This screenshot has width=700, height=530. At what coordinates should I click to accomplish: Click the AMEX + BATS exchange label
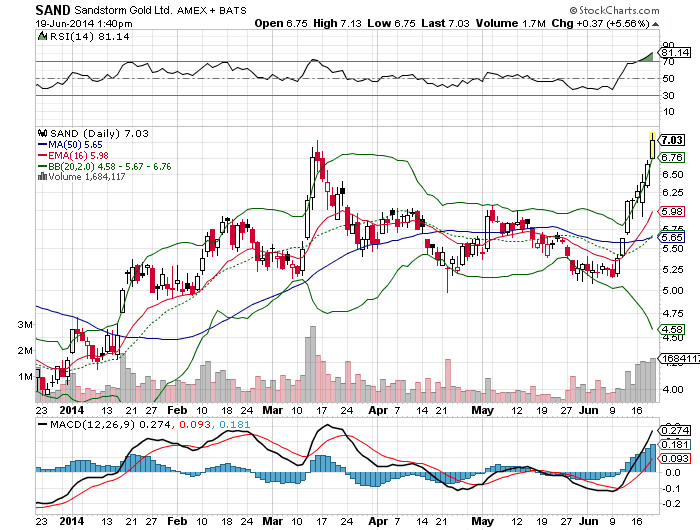pos(212,10)
